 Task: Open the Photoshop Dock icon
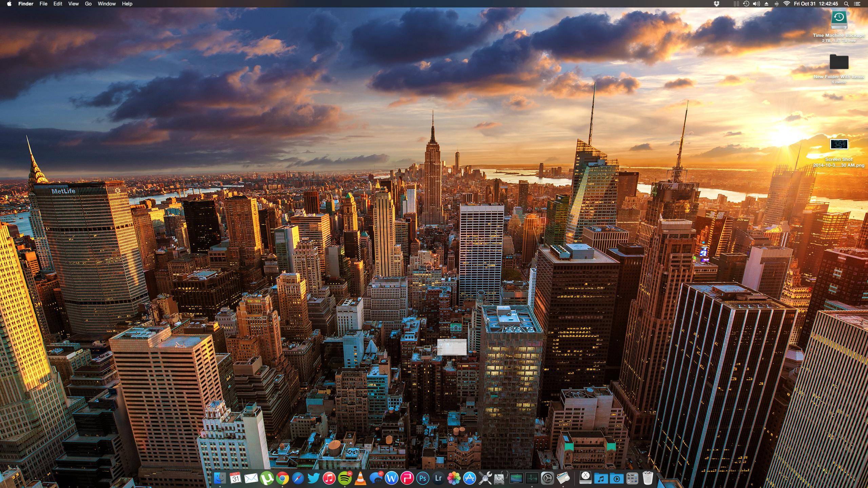click(422, 478)
